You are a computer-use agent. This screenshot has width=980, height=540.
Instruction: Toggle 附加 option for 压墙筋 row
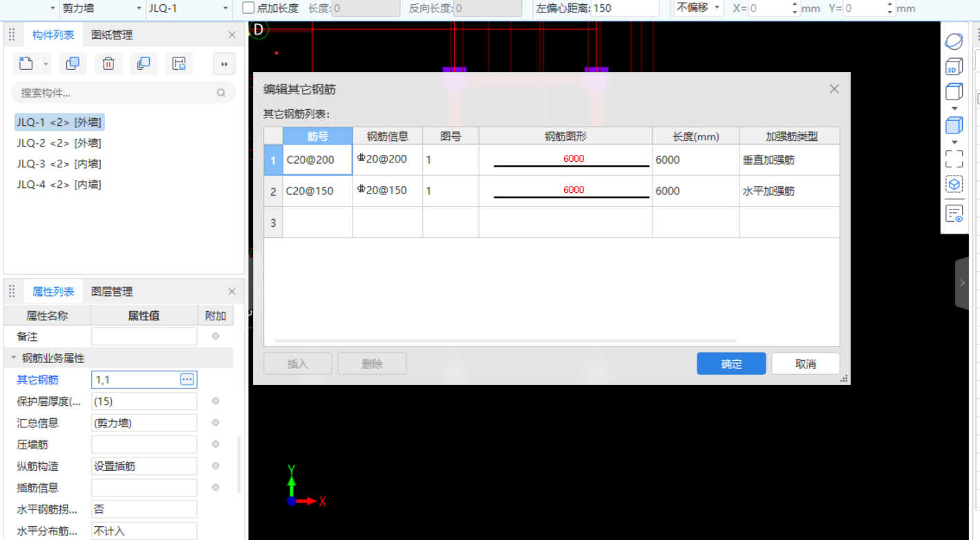click(x=216, y=444)
